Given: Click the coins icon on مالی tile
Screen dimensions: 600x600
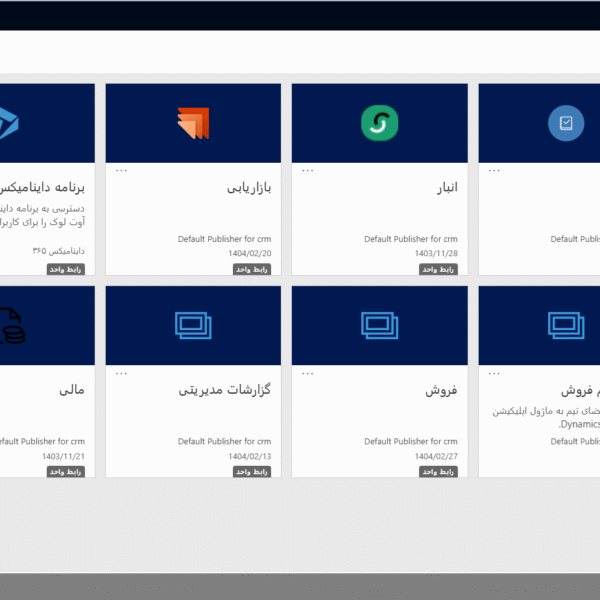Looking at the screenshot, I should 12,326.
